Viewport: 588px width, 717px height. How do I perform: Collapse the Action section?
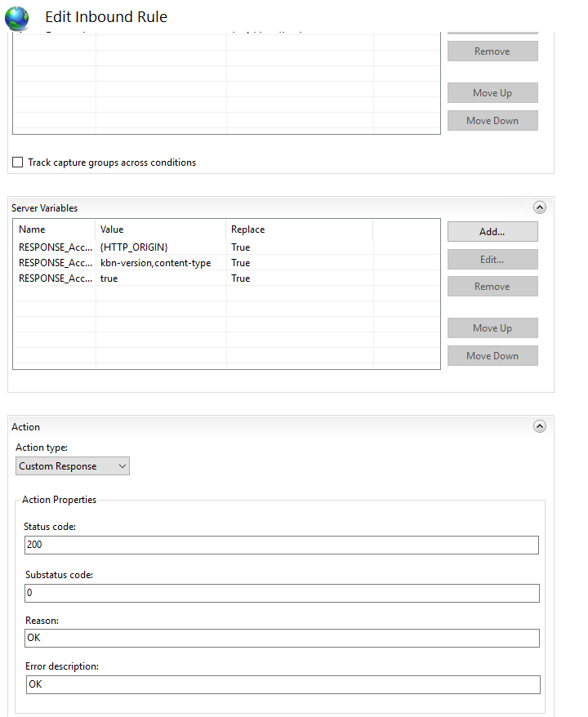click(x=539, y=425)
